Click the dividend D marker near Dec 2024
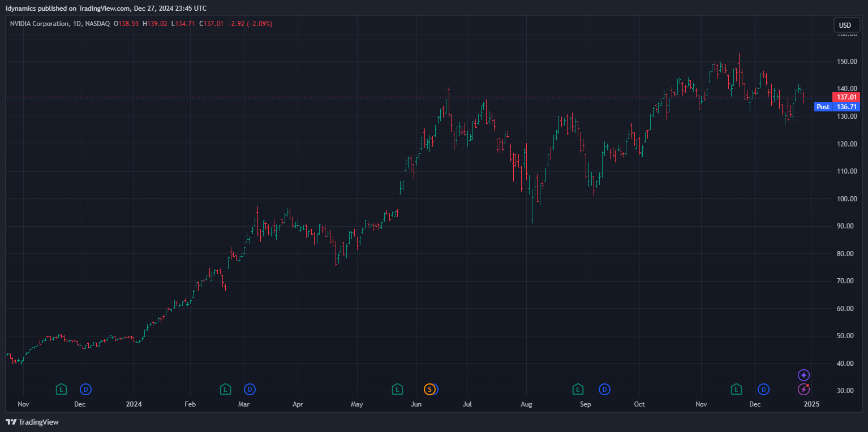 coord(764,389)
